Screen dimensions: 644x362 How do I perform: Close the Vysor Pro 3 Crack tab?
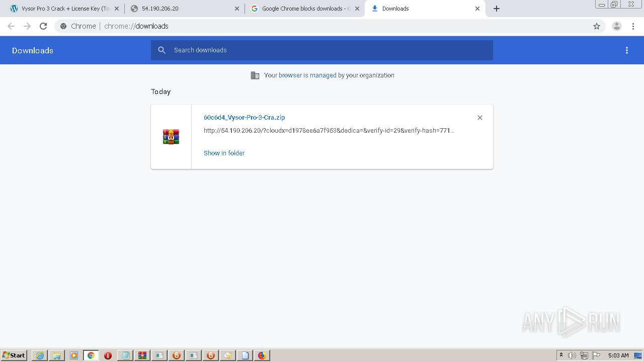[x=117, y=9]
